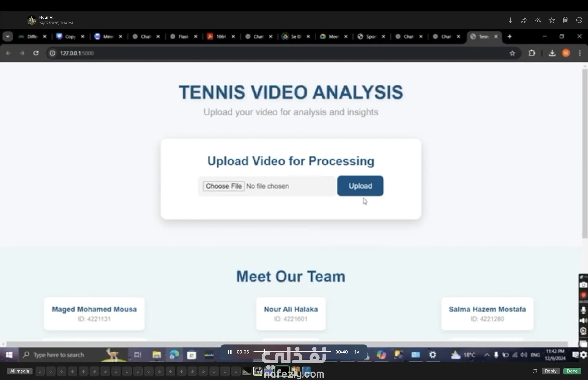Pause the video playback
Viewport: 588px width, 380px height.
pyautogui.click(x=229, y=352)
